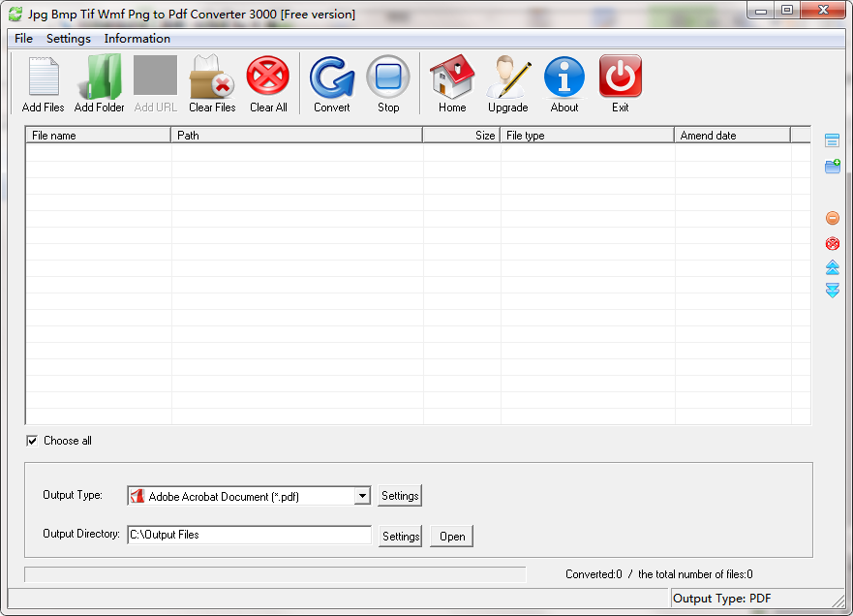Click the Clear All red icon

click(x=268, y=77)
